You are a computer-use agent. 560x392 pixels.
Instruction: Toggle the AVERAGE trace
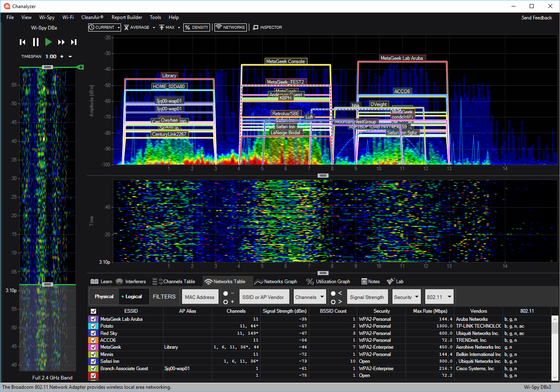tap(137, 28)
